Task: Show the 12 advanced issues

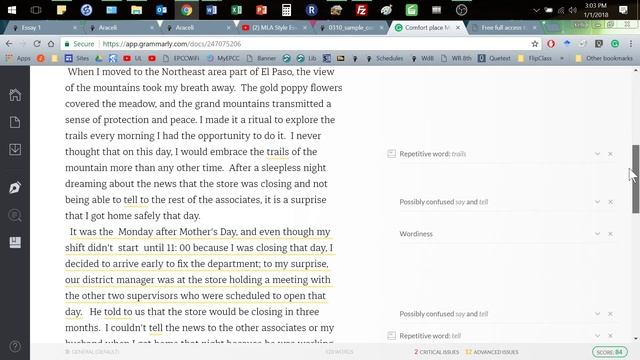Action: (x=492, y=352)
